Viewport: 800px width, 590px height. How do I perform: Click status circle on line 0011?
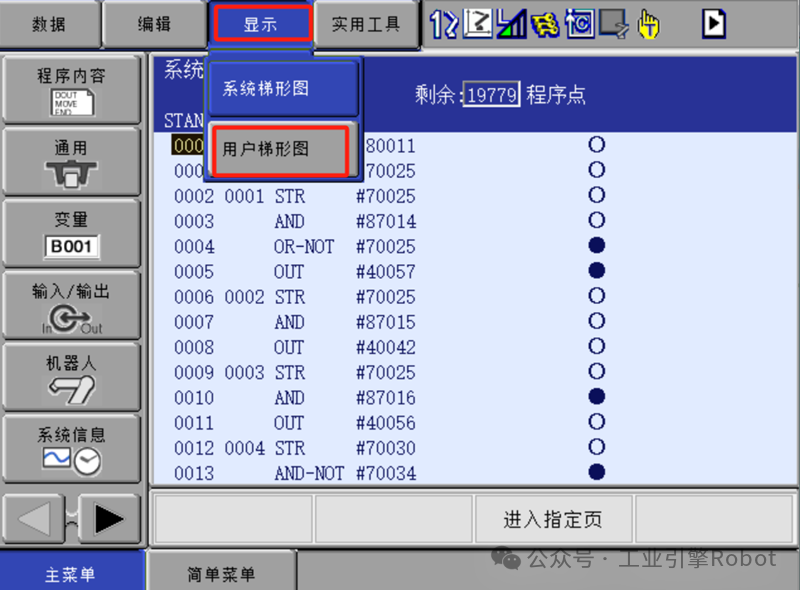(596, 422)
